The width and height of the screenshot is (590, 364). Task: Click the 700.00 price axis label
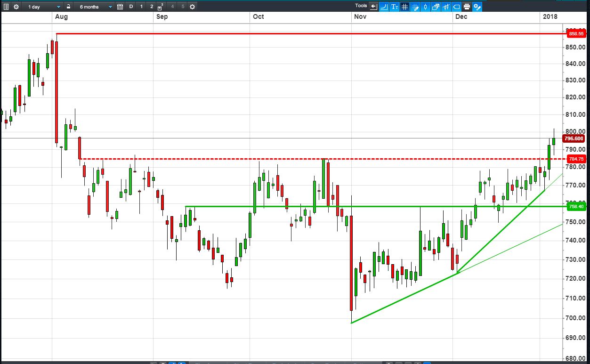pyautogui.click(x=576, y=318)
